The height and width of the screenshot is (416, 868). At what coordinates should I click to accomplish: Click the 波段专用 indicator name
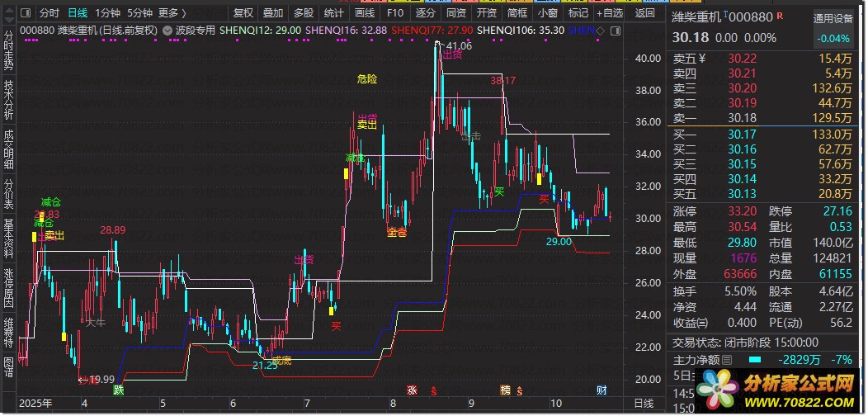(196, 31)
